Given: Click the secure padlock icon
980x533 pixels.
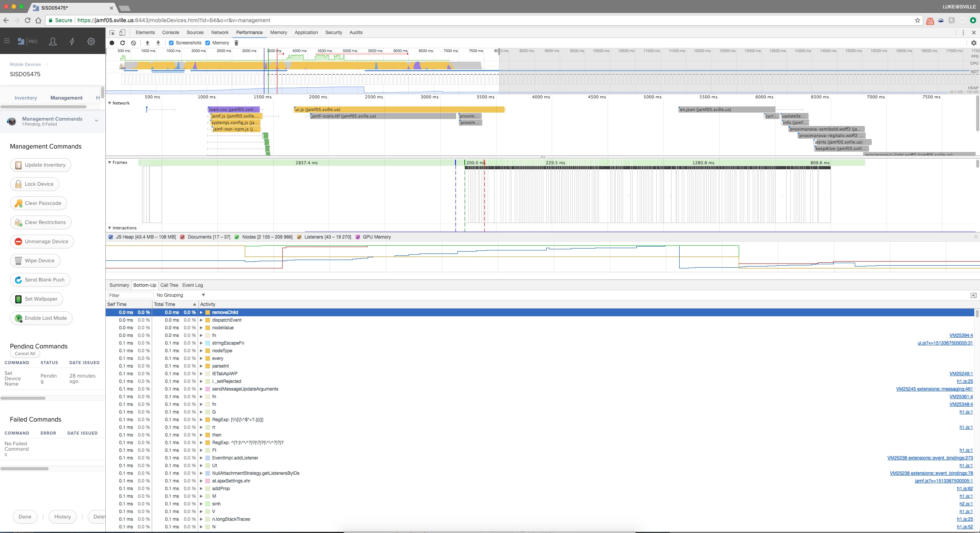Looking at the screenshot, I should (x=50, y=20).
